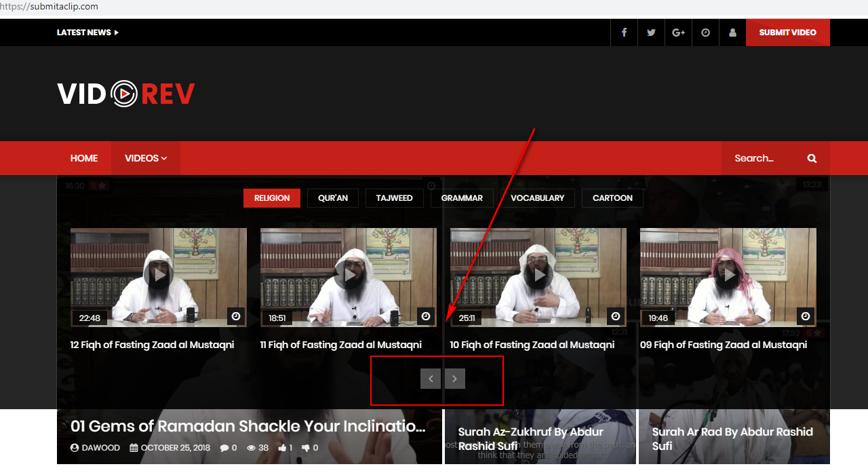
Task: Click the search magnifier icon
Action: point(812,158)
